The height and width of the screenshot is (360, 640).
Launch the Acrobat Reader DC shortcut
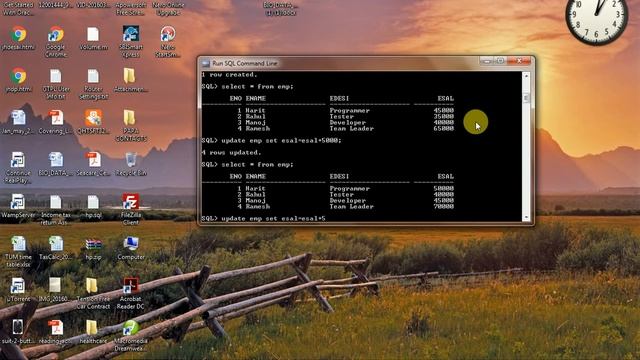click(x=131, y=286)
